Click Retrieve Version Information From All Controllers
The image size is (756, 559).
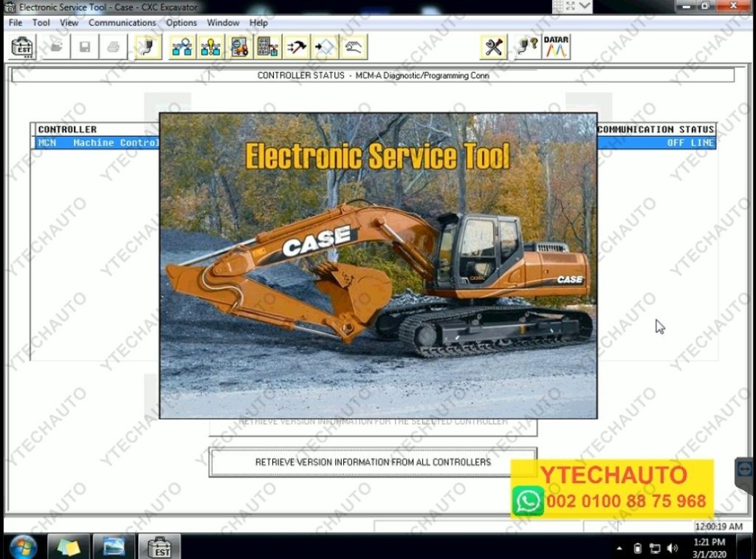pyautogui.click(x=373, y=462)
